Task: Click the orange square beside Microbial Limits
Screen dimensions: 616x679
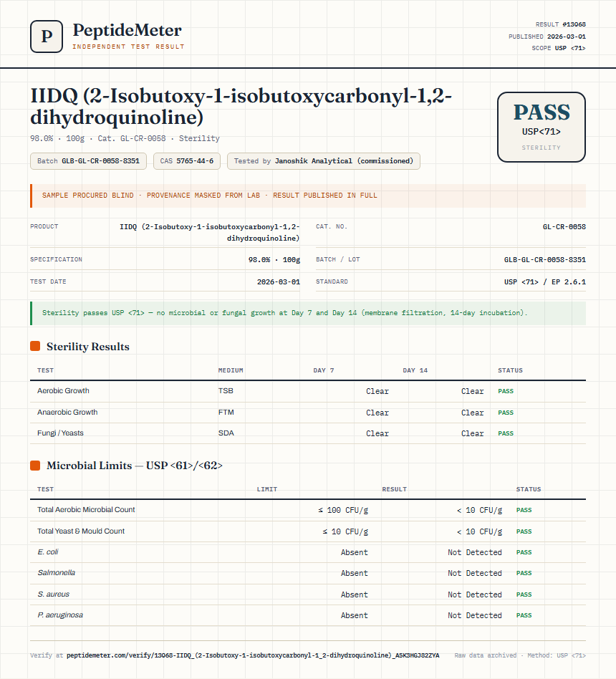Action: click(x=35, y=466)
